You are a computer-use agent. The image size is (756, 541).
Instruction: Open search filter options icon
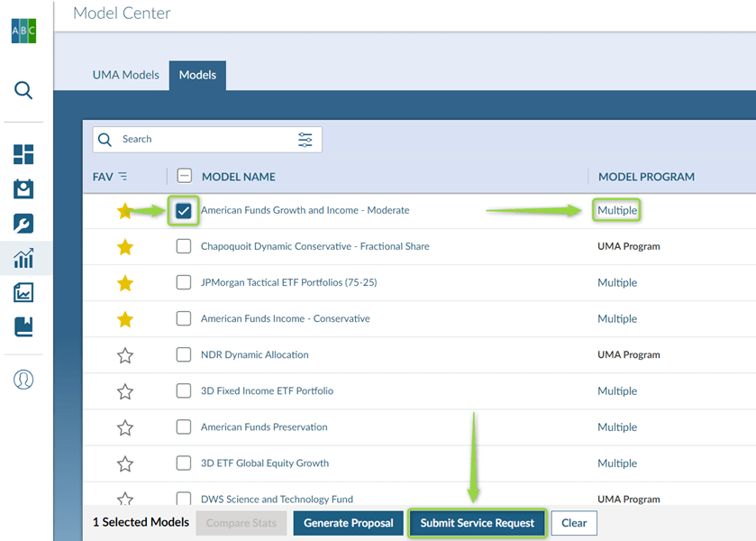[305, 140]
